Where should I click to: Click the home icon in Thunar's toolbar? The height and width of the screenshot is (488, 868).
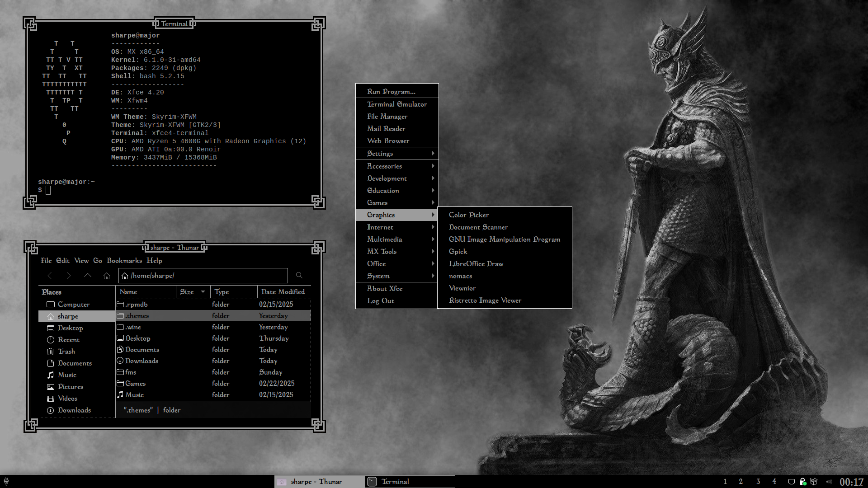[107, 276]
